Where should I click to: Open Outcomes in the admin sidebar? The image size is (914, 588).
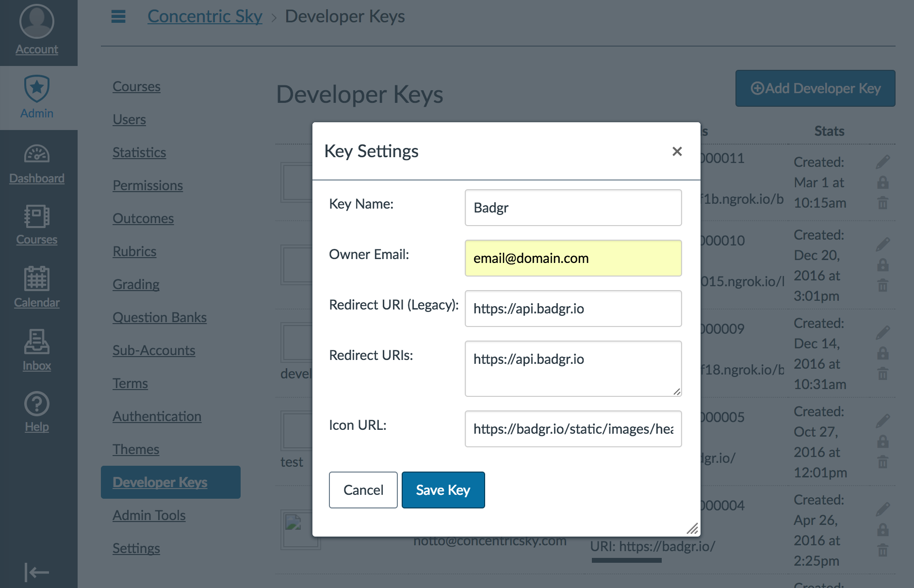pos(143,218)
